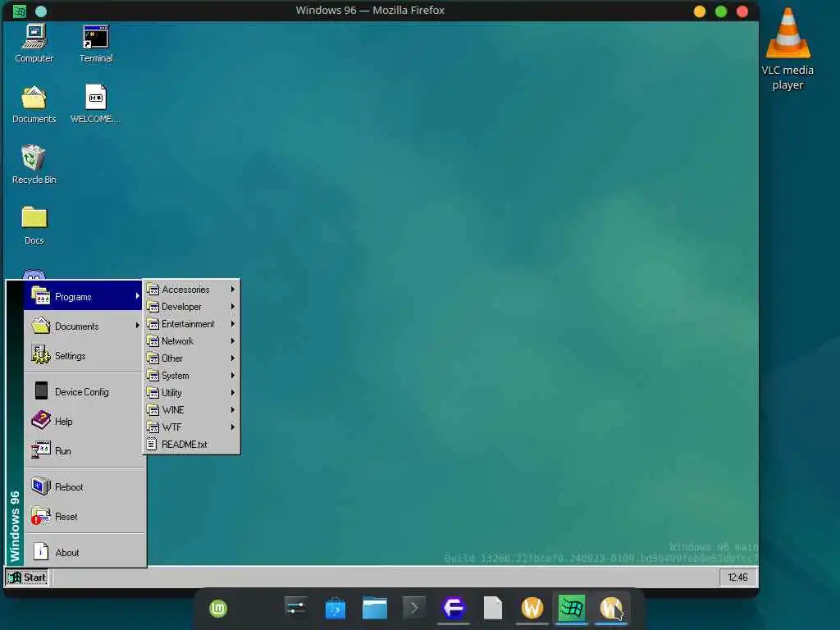Click the Network folder icon
This screenshot has width=840, height=630.
coord(153,340)
